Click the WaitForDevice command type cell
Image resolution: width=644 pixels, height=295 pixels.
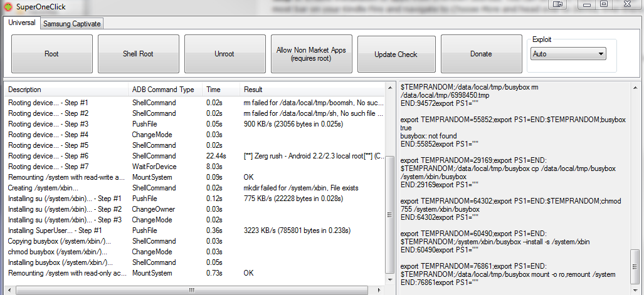click(x=154, y=167)
